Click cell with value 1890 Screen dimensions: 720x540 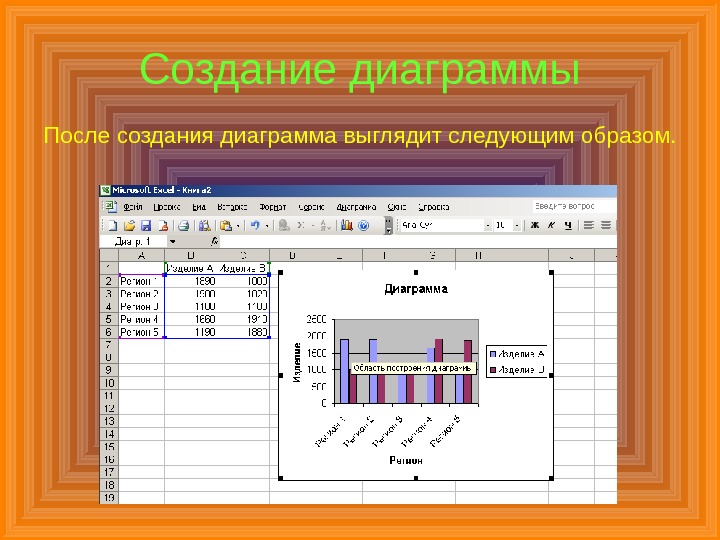point(190,281)
